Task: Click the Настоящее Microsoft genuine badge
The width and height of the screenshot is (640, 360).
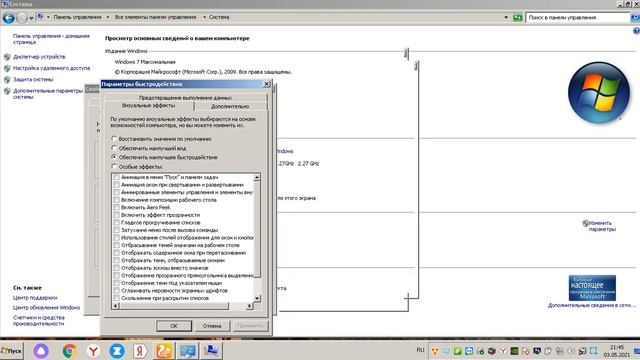Action: pyautogui.click(x=592, y=288)
